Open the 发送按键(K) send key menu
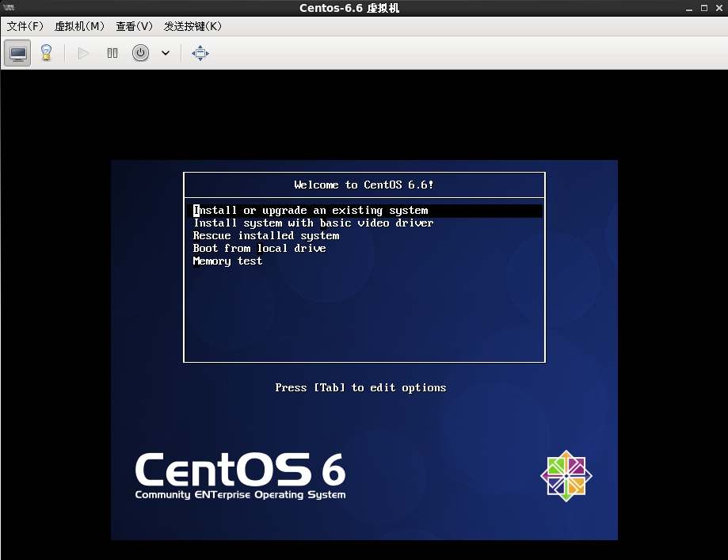728x560 pixels. pos(192,26)
